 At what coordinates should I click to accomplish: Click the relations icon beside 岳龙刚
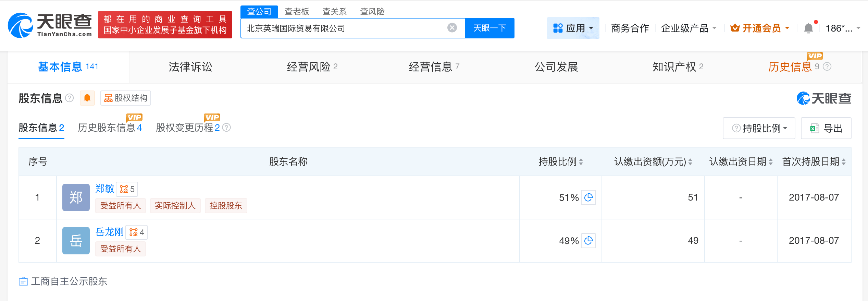[137, 232]
